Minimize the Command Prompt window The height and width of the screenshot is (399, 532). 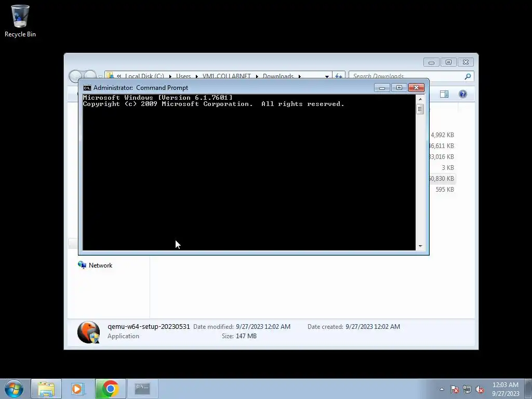(382, 88)
